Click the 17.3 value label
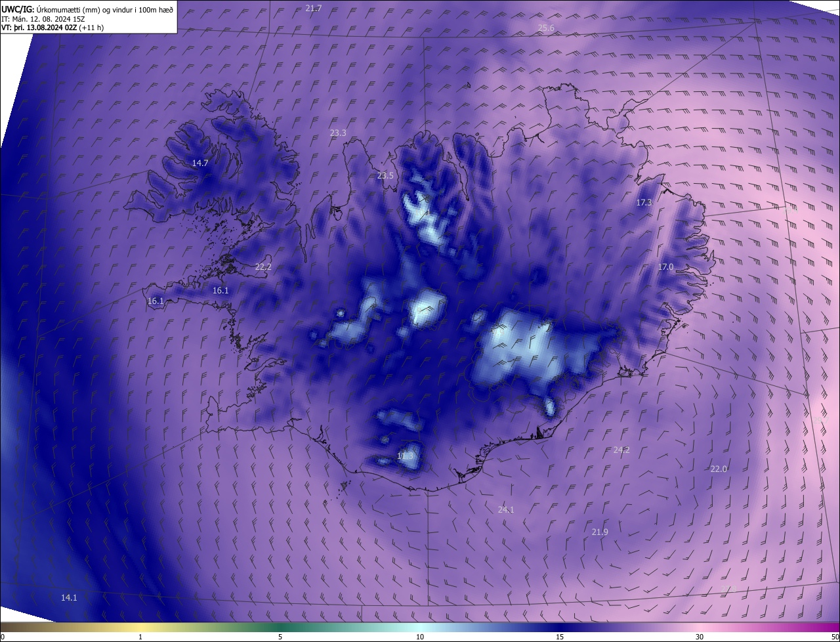840x642 pixels. [x=644, y=203]
